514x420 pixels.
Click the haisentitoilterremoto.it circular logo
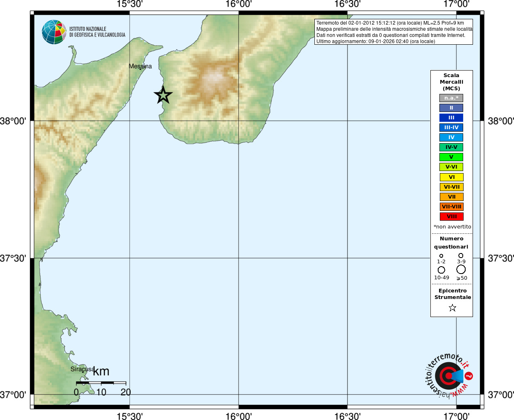[448, 375]
